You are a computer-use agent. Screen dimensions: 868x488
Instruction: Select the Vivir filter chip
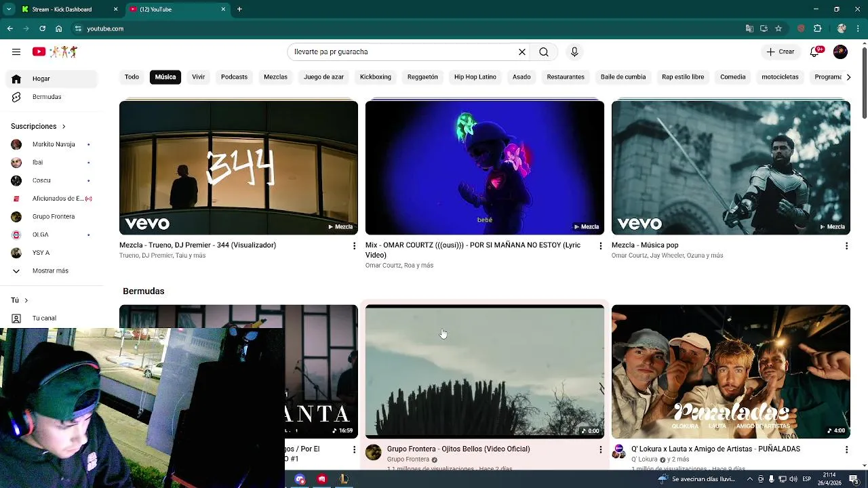[x=198, y=77]
